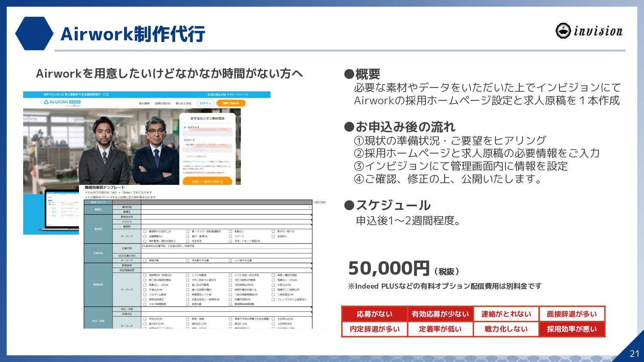Click the page number 21
644x362 pixels.
[x=635, y=353]
